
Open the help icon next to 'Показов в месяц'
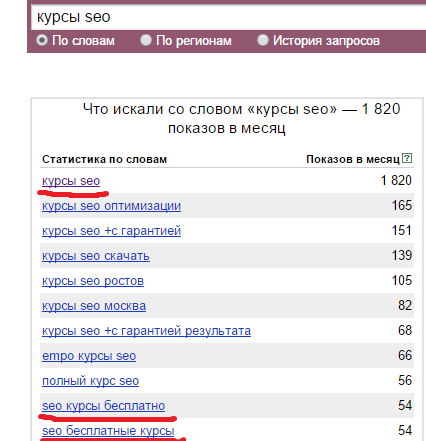pos(407,158)
